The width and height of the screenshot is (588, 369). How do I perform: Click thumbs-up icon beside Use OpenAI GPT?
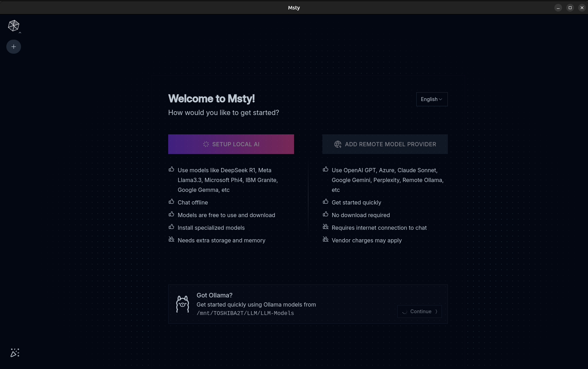coord(326,169)
